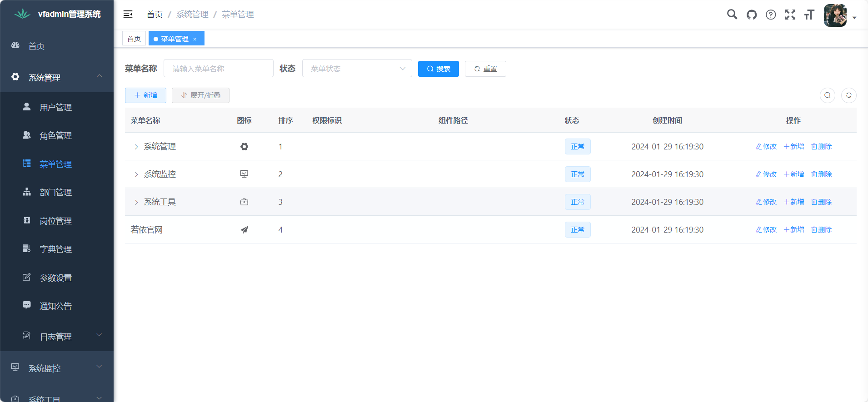Toggle search bar visibility round icon
868x402 pixels.
[828, 95]
